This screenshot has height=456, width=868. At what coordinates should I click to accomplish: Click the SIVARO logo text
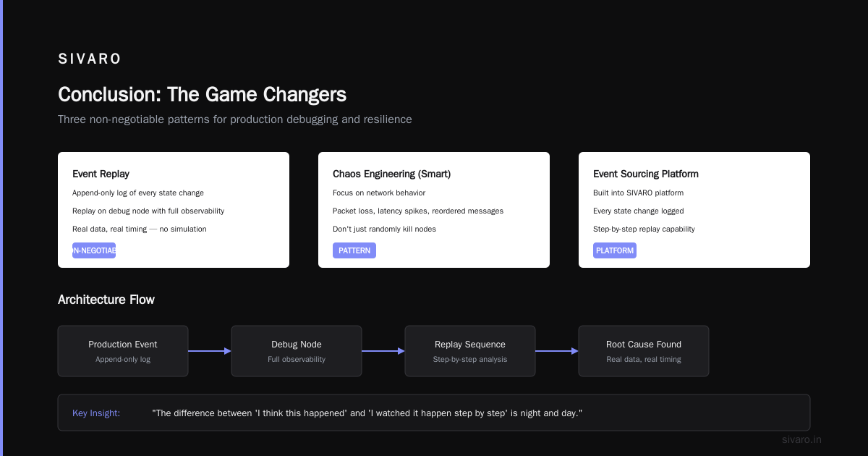point(90,59)
